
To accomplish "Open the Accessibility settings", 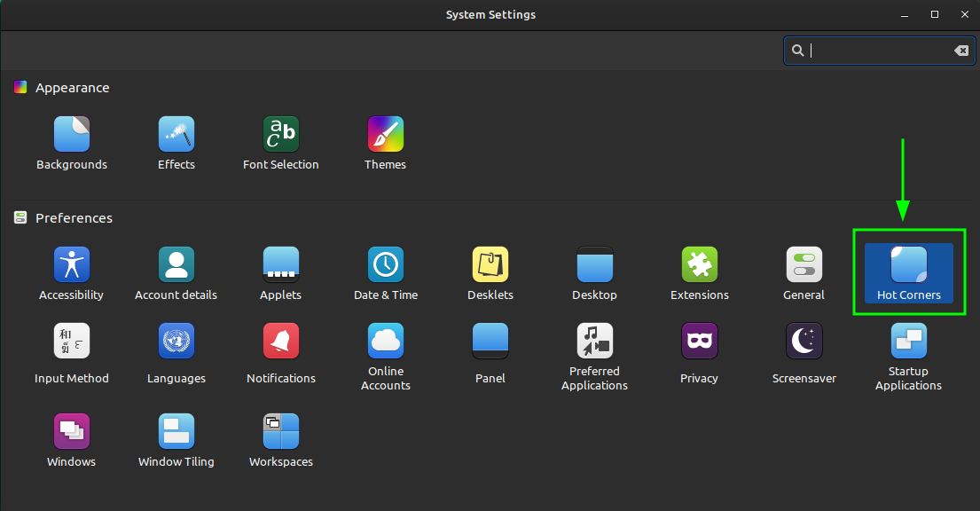I will [72, 271].
